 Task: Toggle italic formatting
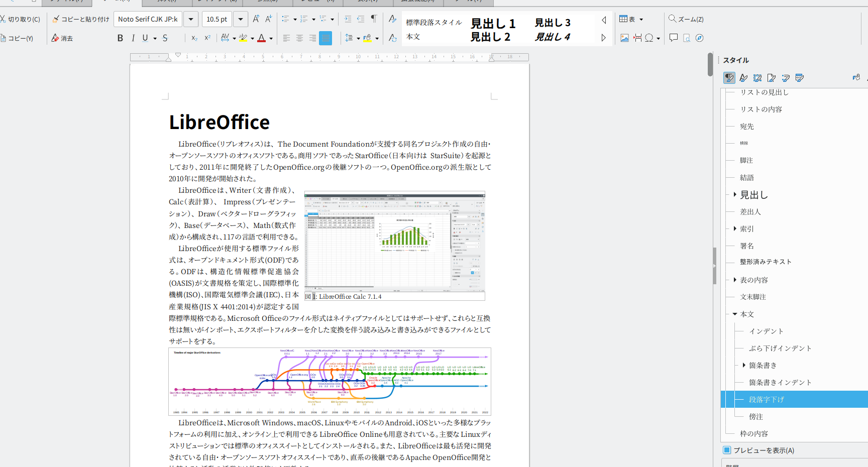click(x=133, y=38)
